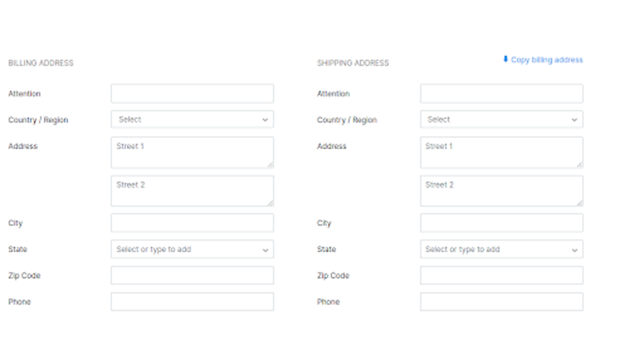Image resolution: width=644 pixels, height=362 pixels.
Task: Click the down arrow icon beside Copy billing address
Action: (x=506, y=59)
